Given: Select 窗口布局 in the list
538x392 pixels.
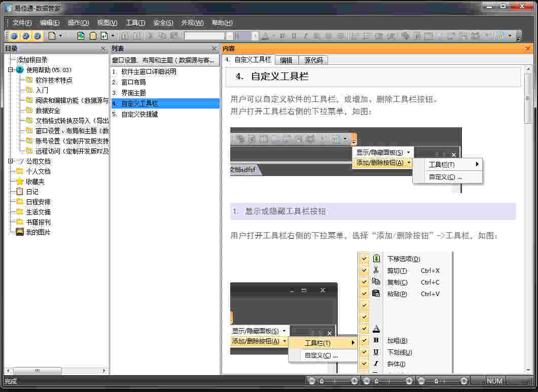Looking at the screenshot, I should [133, 82].
